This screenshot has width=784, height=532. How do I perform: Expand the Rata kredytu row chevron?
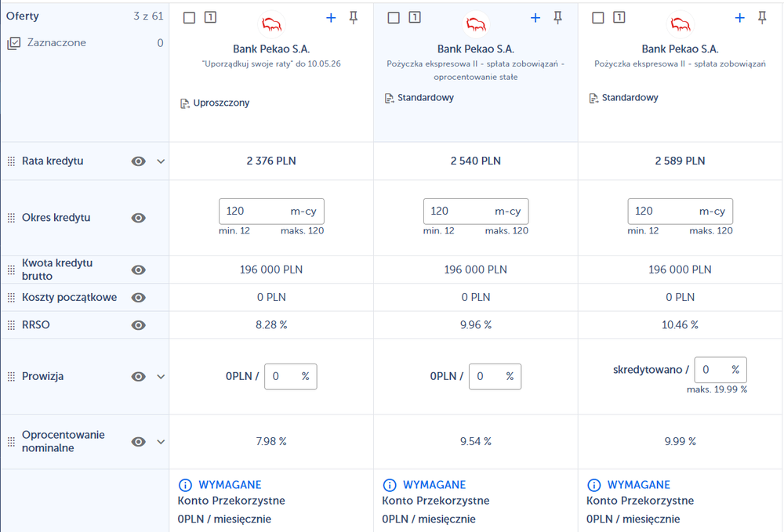pos(161,161)
